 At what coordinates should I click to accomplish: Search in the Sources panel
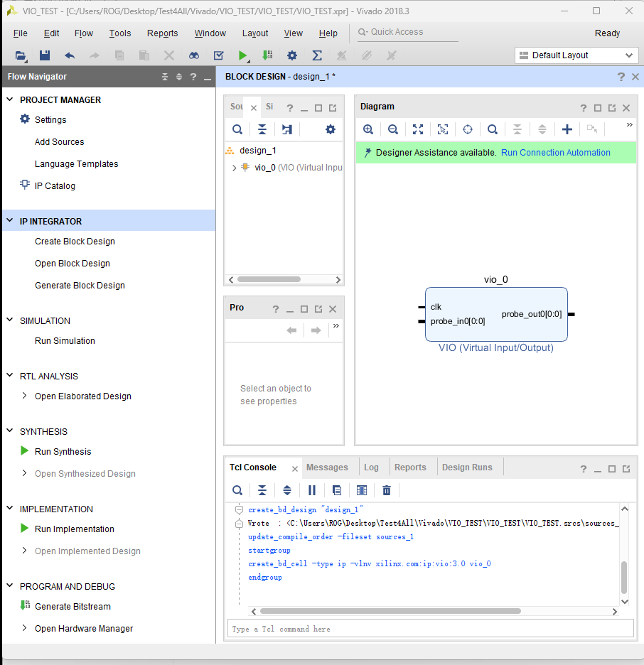pyautogui.click(x=237, y=129)
